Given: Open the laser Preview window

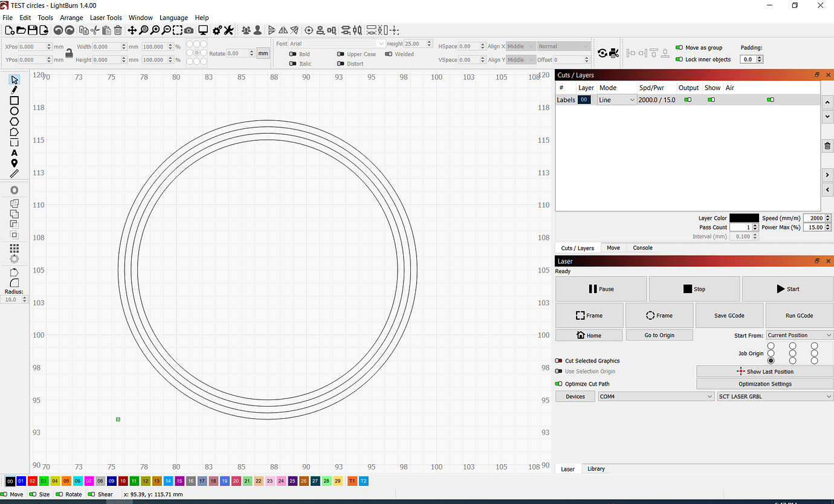Looking at the screenshot, I should pyautogui.click(x=203, y=30).
